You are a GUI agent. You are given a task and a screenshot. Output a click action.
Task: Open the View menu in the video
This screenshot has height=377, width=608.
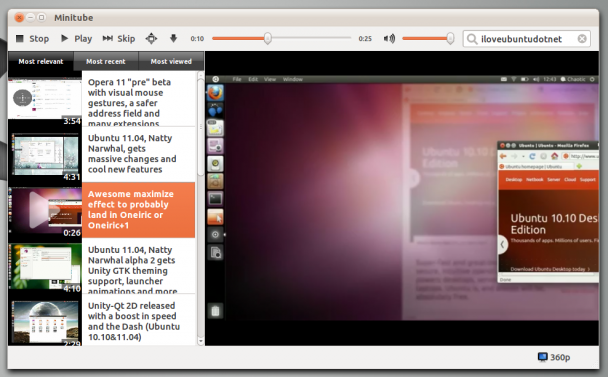[270, 79]
